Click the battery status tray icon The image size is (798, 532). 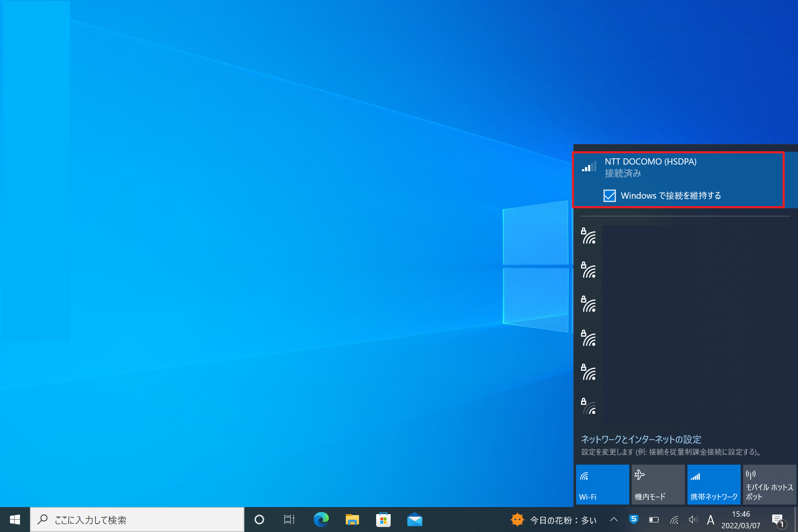[654, 520]
